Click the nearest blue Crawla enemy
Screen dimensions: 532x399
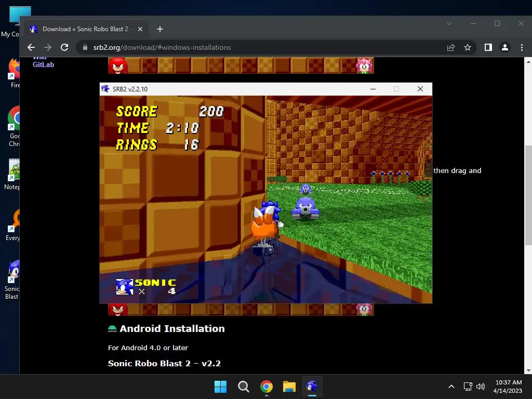tap(305, 208)
